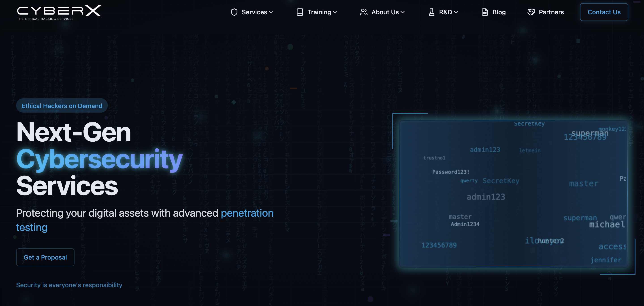Click the flask icon beside R&D
644x306 pixels.
pos(431,12)
